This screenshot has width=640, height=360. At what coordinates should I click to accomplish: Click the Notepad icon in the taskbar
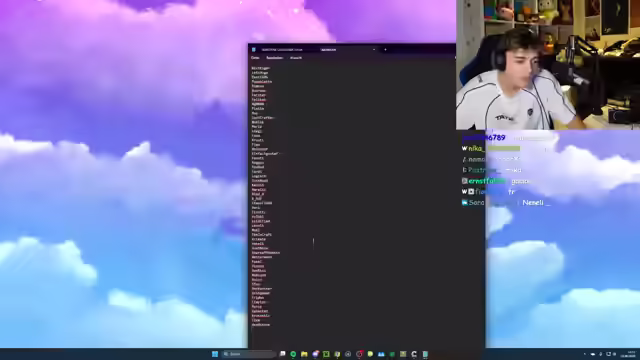point(425,354)
